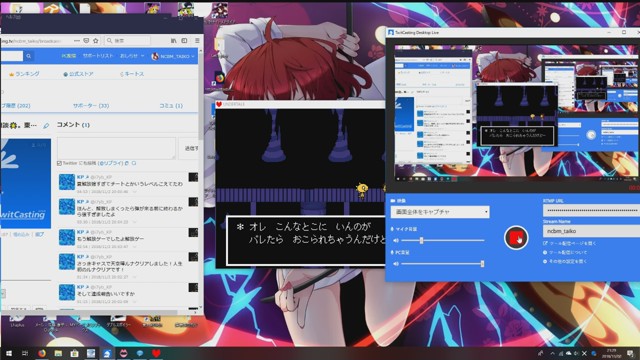This screenshot has width=640, height=360.
Task: Expand the NCBM_TAIKO account dropdown
Action: pos(173,56)
